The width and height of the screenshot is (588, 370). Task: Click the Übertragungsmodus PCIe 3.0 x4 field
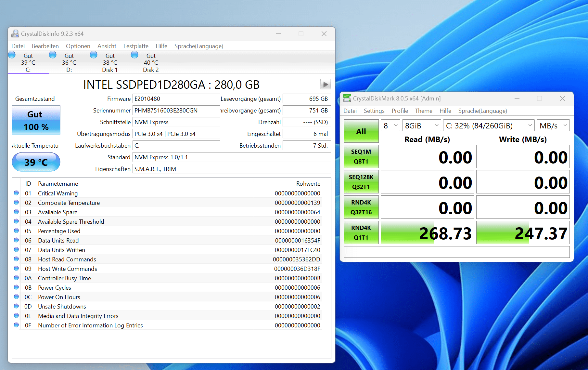coord(176,134)
